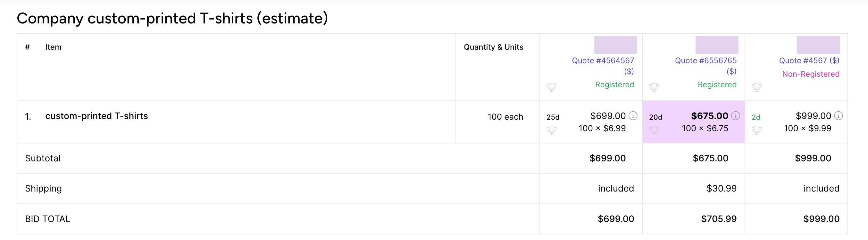This screenshot has height=240, width=868.
Task: Open info icon next to $675.00 price
Action: pos(736,116)
